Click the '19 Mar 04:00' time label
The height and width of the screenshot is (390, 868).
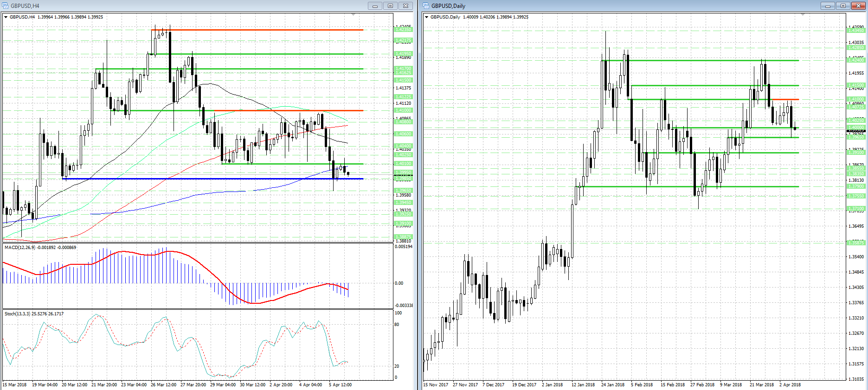(x=45, y=385)
